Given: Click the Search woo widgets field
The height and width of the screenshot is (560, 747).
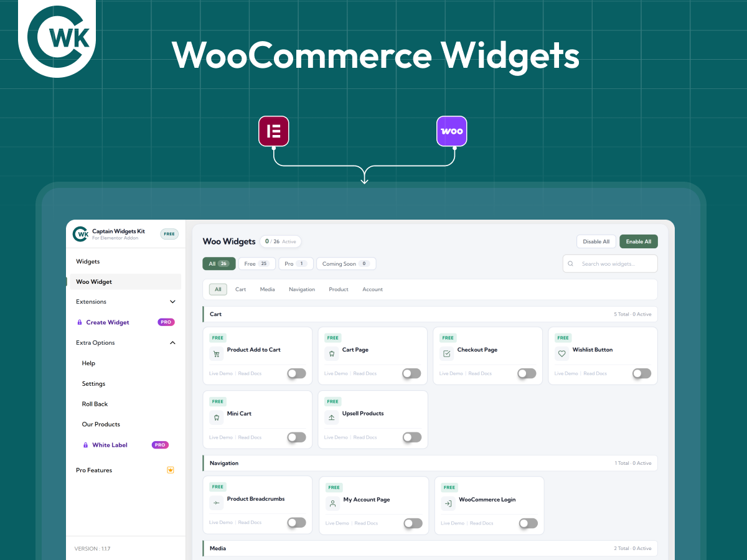Looking at the screenshot, I should [610, 264].
